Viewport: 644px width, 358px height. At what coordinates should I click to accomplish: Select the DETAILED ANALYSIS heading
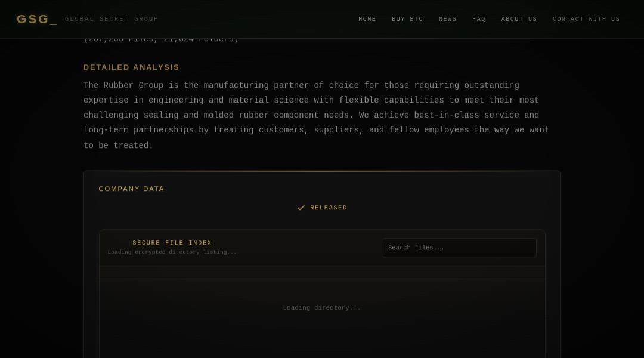(x=131, y=67)
